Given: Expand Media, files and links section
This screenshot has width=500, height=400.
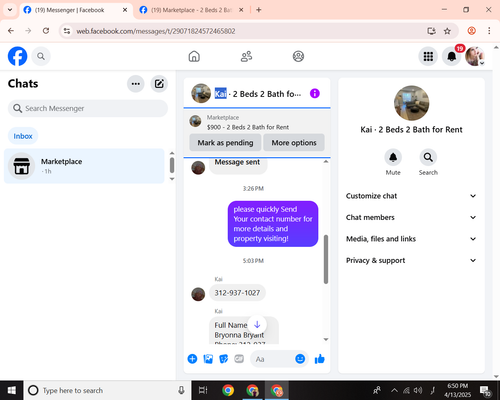Looking at the screenshot, I should tap(411, 239).
